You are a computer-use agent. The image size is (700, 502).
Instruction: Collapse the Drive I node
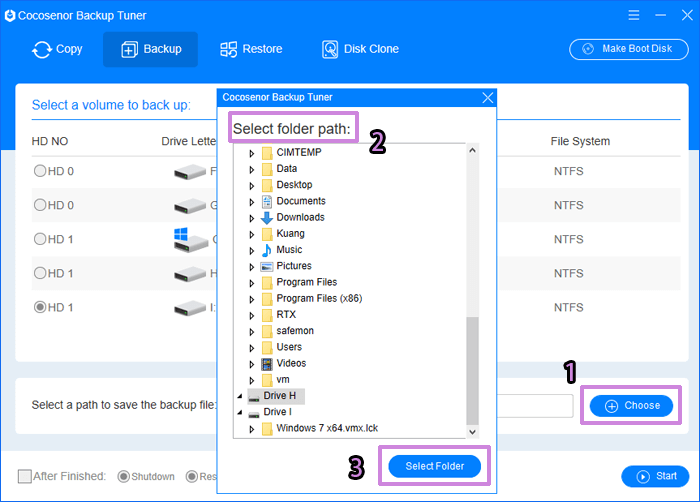[x=240, y=413]
